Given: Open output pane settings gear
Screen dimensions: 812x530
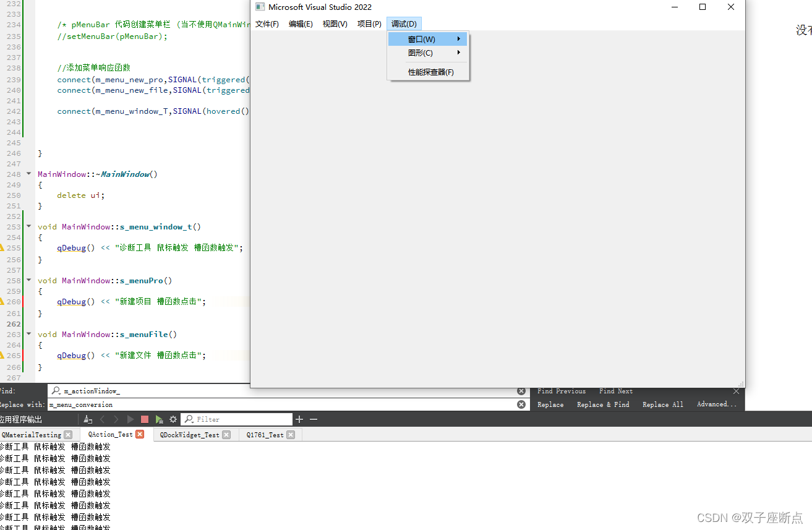Looking at the screenshot, I should point(173,419).
